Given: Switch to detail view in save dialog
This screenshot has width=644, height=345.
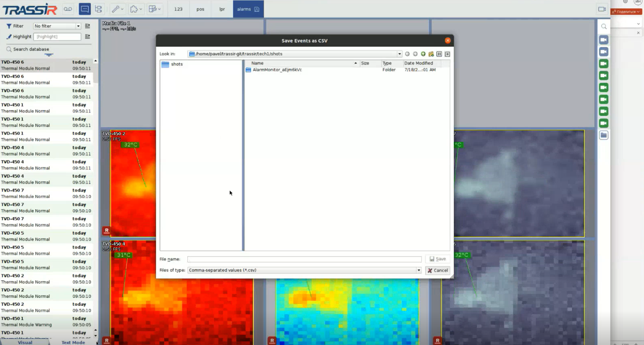Looking at the screenshot, I should [447, 54].
